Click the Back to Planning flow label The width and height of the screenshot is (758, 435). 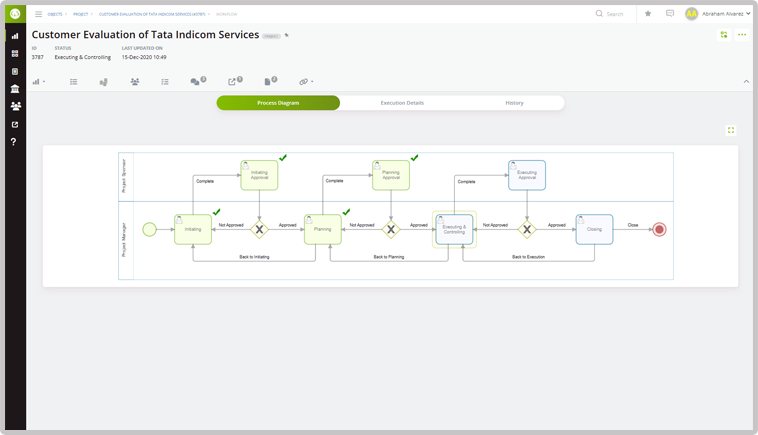point(389,257)
